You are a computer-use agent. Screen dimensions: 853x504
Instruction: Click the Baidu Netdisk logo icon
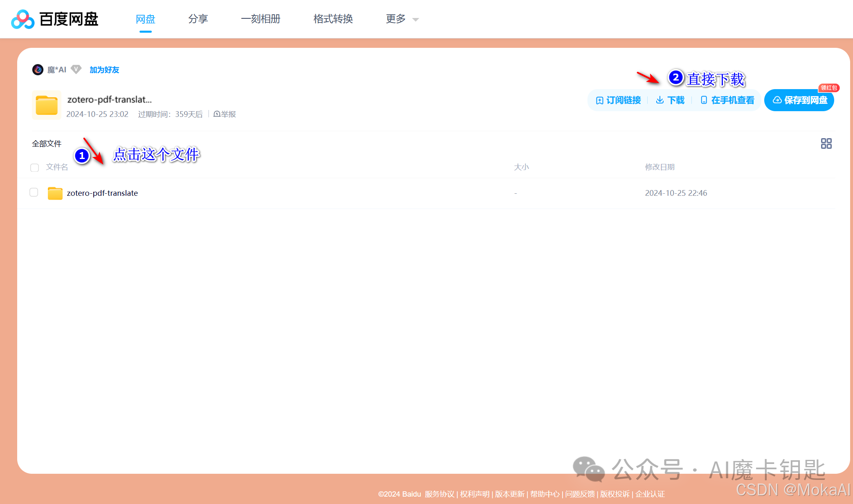pyautogui.click(x=23, y=19)
